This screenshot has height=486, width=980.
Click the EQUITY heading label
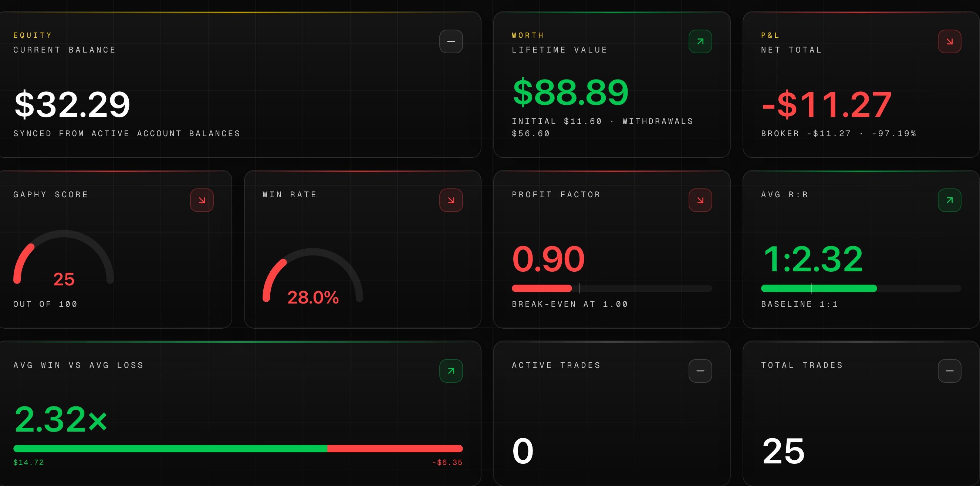point(32,36)
